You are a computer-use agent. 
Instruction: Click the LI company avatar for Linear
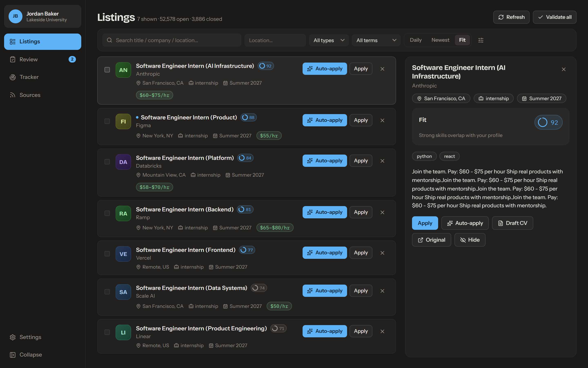coord(123,332)
